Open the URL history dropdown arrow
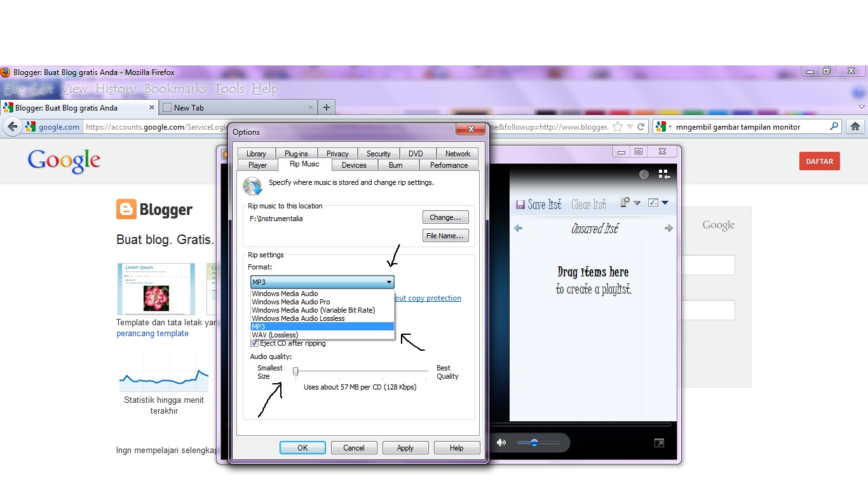Image resolution: width=868 pixels, height=488 pixels. coord(630,126)
